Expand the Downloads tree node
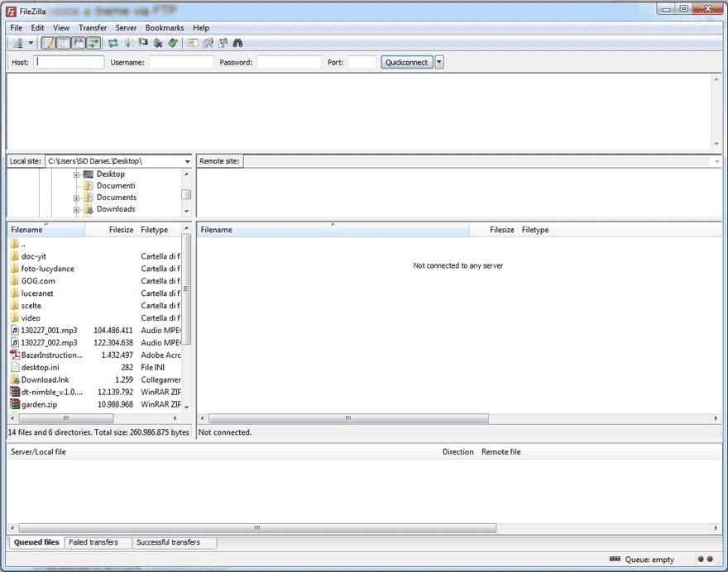Image resolution: width=728 pixels, height=572 pixels. [x=76, y=210]
